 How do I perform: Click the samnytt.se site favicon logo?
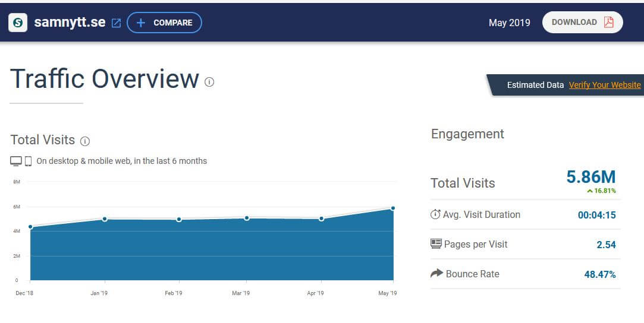tap(18, 23)
